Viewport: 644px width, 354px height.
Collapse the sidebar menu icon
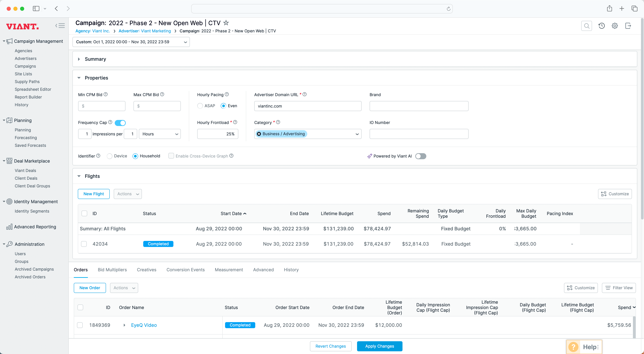click(x=60, y=26)
